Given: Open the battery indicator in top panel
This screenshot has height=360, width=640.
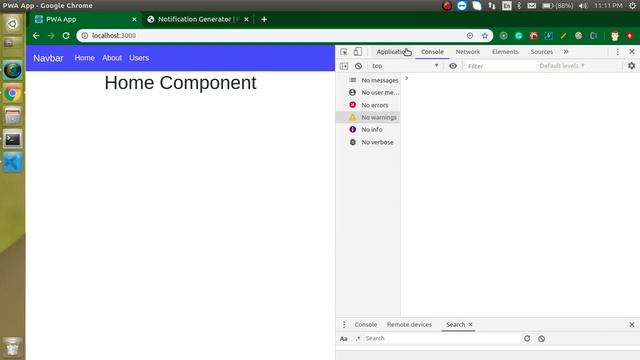Looking at the screenshot, I should pyautogui.click(x=557, y=6).
